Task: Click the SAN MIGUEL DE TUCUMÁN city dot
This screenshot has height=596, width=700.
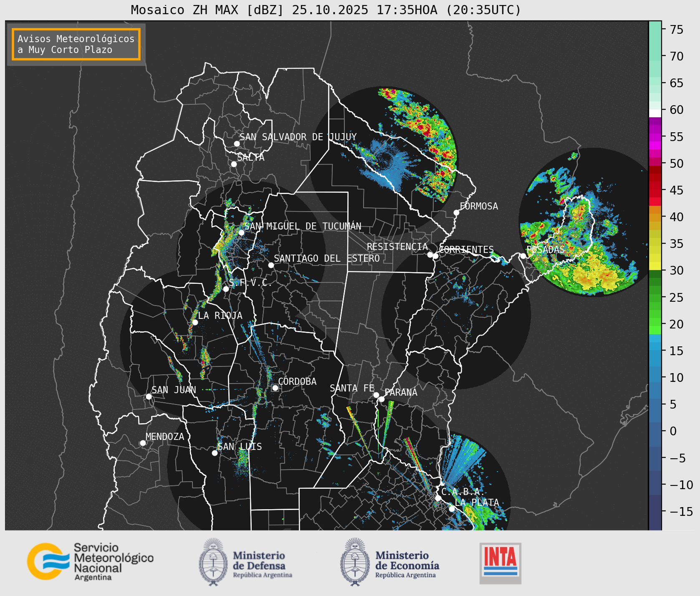Action: coord(241,232)
